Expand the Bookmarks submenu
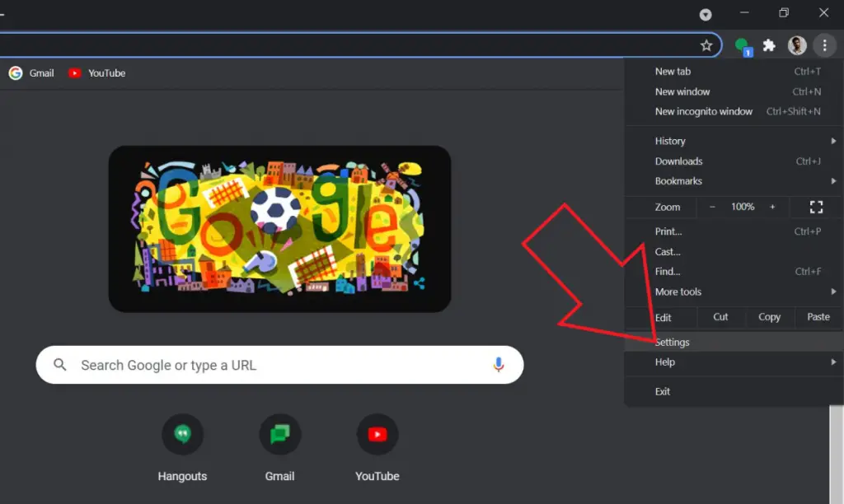This screenshot has height=504, width=844. pyautogui.click(x=734, y=181)
